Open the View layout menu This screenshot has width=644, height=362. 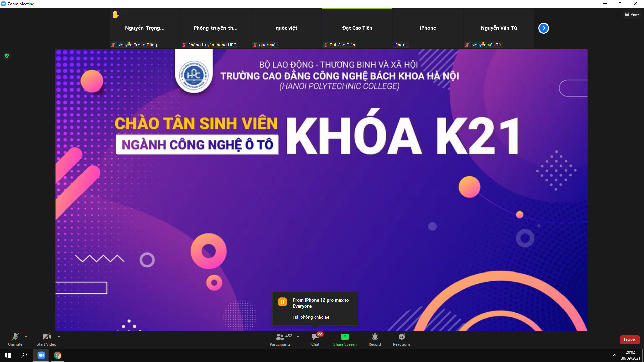632,14
